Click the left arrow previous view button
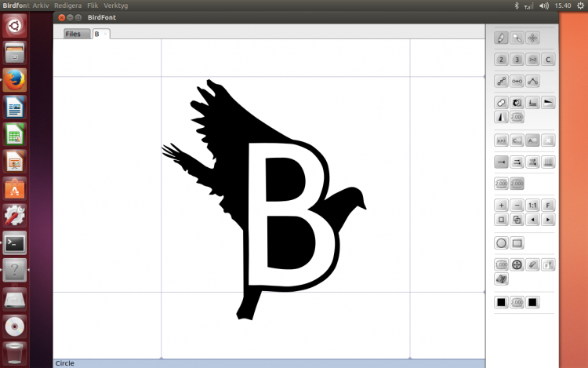The height and width of the screenshot is (368, 588). click(532, 220)
